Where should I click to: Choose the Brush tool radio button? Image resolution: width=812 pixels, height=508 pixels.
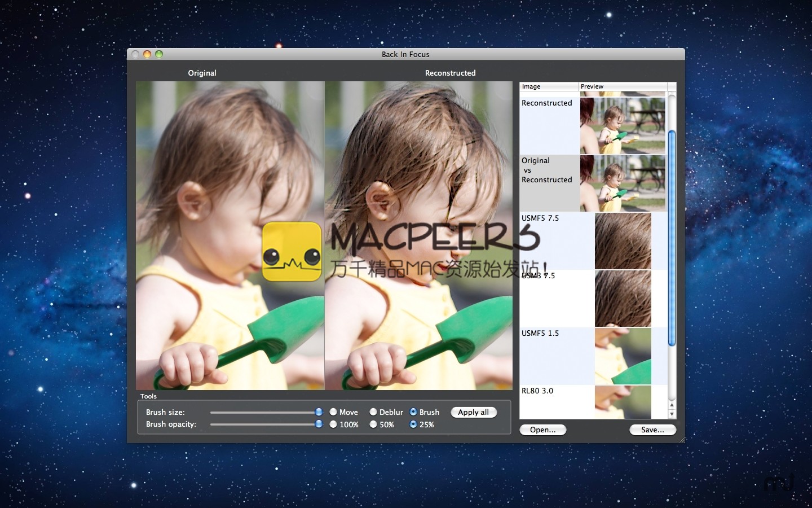coord(413,412)
